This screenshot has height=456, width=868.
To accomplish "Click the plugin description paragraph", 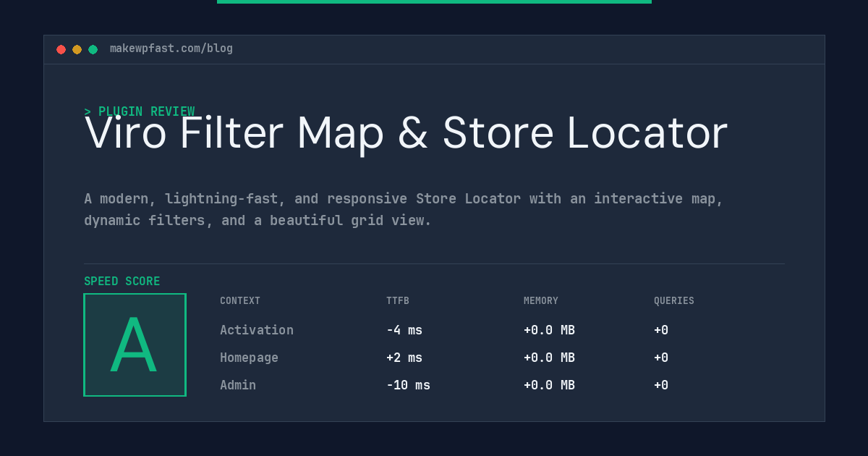I will click(404, 209).
